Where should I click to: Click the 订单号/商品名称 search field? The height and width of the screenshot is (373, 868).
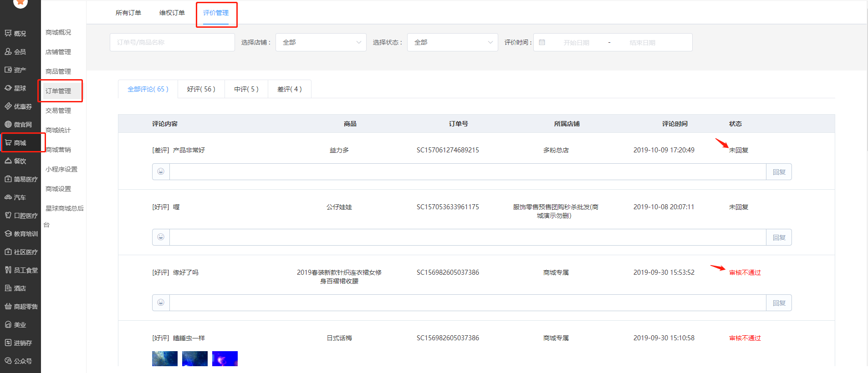[172, 42]
